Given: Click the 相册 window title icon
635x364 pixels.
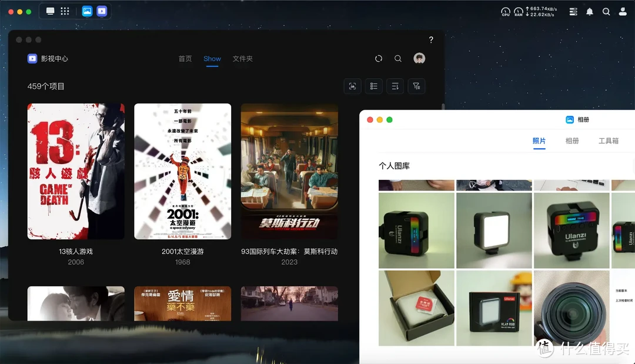Looking at the screenshot, I should click(x=570, y=119).
